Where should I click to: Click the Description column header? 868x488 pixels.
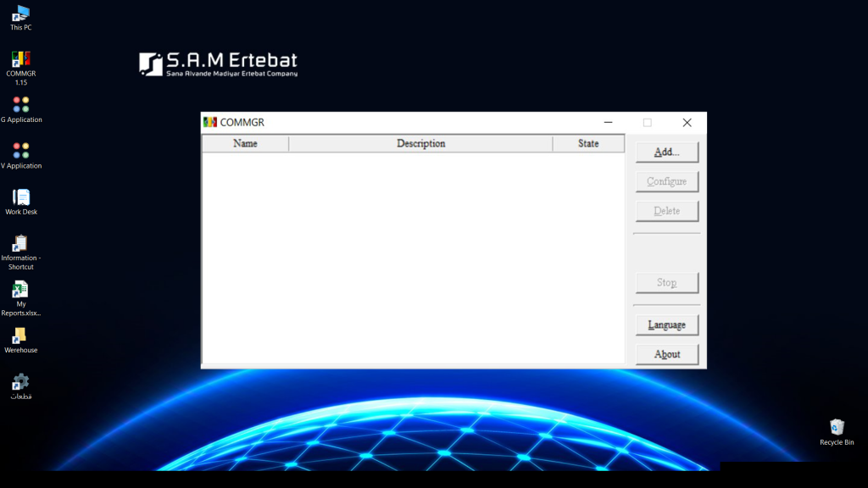420,144
